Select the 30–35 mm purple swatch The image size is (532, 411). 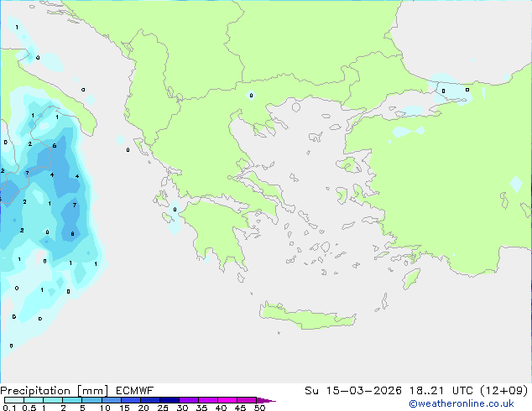click(189, 400)
